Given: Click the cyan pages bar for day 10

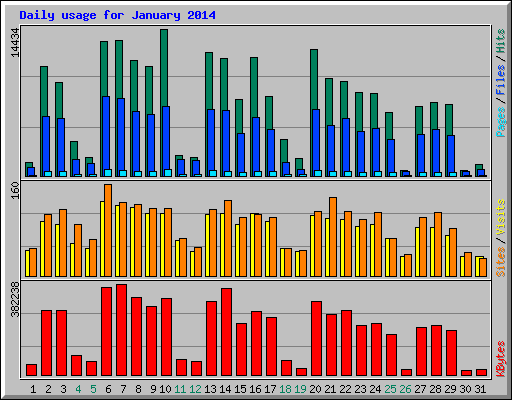Looking at the screenshot, I should click(168, 173).
